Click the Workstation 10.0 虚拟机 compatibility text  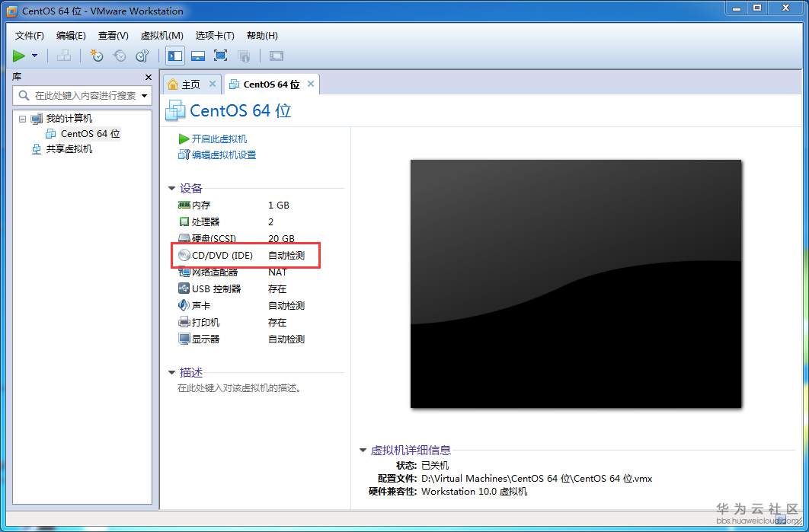474,491
